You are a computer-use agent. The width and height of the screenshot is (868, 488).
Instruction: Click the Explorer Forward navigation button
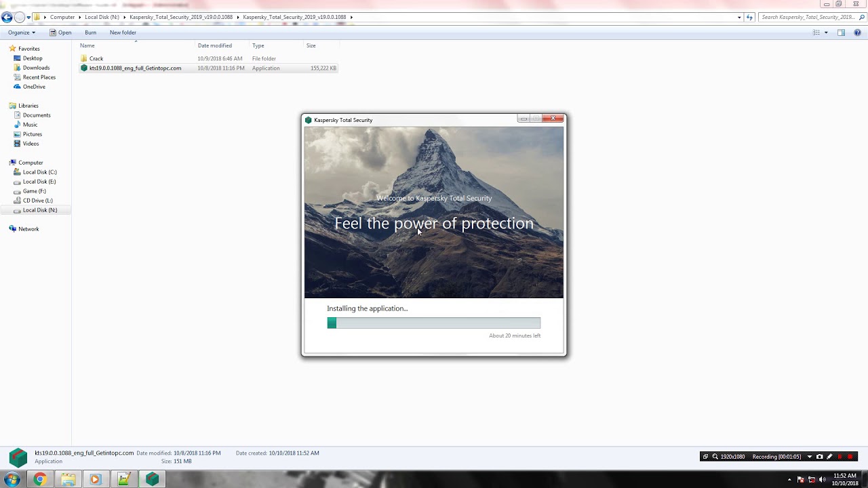pyautogui.click(x=19, y=17)
